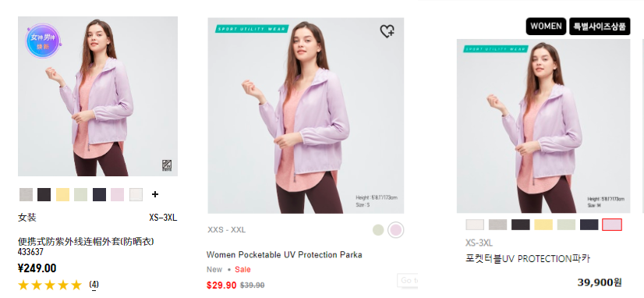Pick the navy swatch under the Chinese listing
Screen dimensions: 644x298
(x=99, y=194)
